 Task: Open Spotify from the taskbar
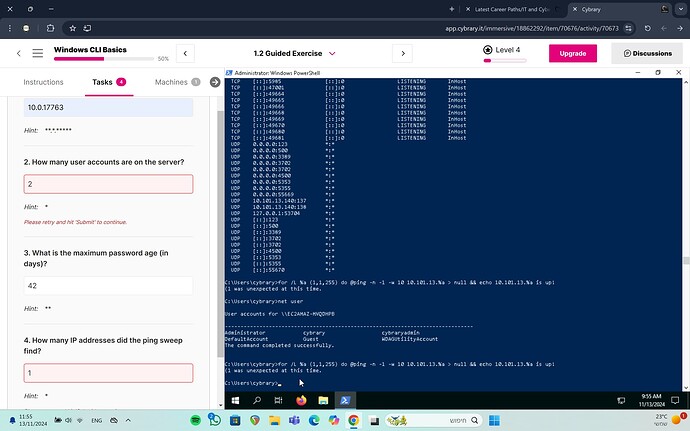click(x=197, y=419)
